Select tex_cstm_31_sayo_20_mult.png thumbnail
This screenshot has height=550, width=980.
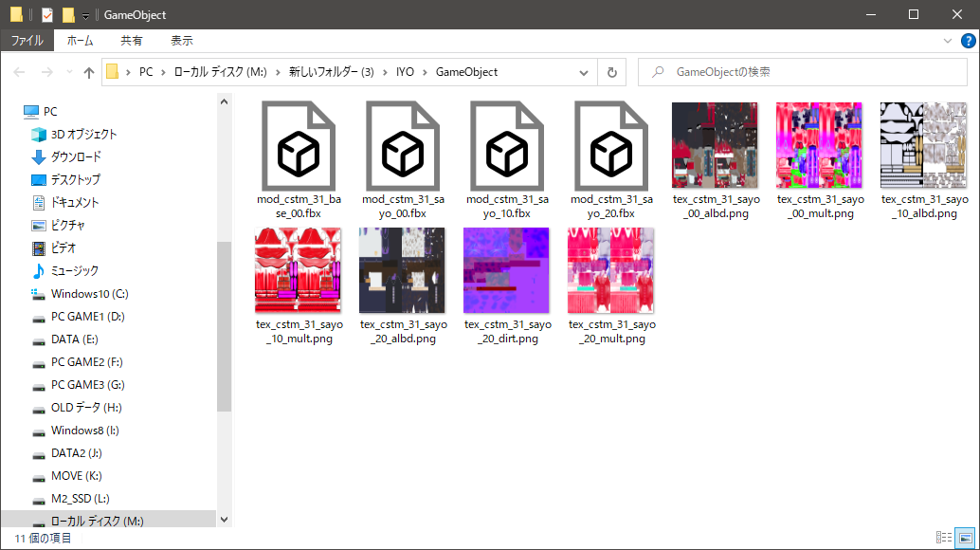(610, 270)
